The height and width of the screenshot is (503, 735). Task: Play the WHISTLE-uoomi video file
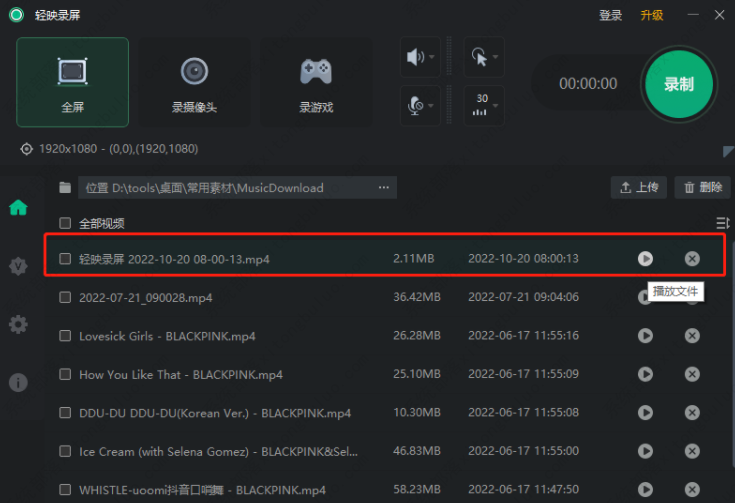point(645,489)
